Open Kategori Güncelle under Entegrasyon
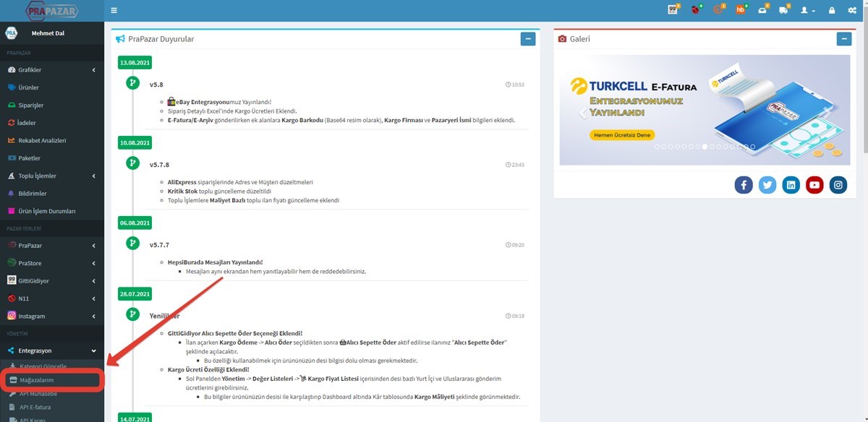The image size is (868, 422). (x=52, y=366)
